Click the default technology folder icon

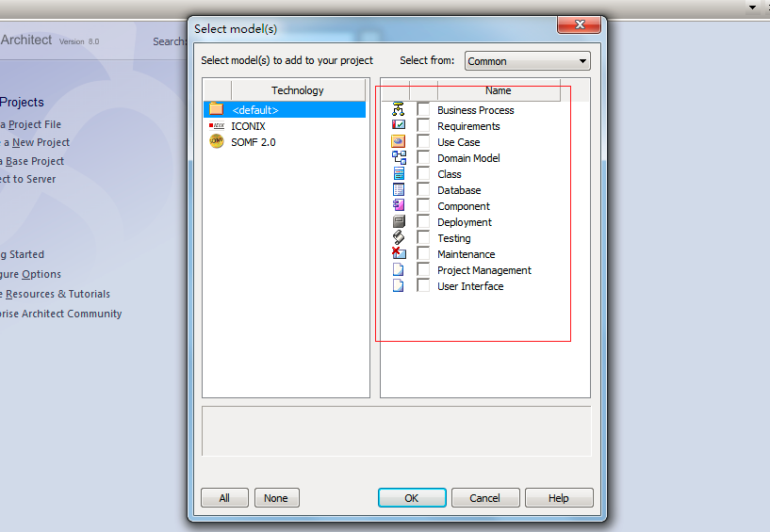(217, 109)
